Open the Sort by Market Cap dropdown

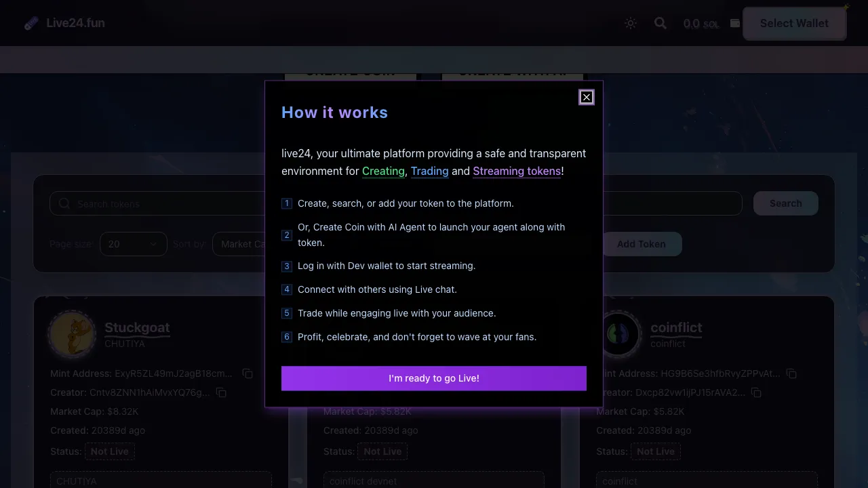[244, 244]
